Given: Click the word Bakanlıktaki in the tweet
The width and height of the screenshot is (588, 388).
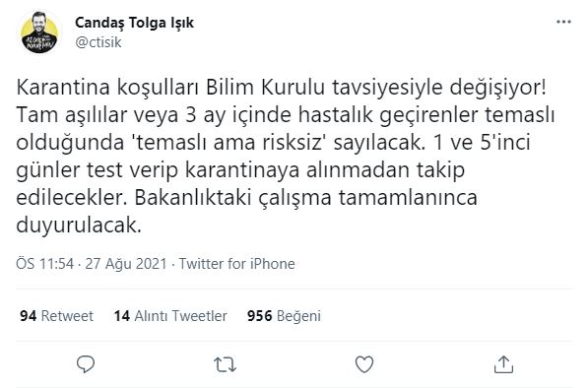Looking at the screenshot, I should point(193,198).
